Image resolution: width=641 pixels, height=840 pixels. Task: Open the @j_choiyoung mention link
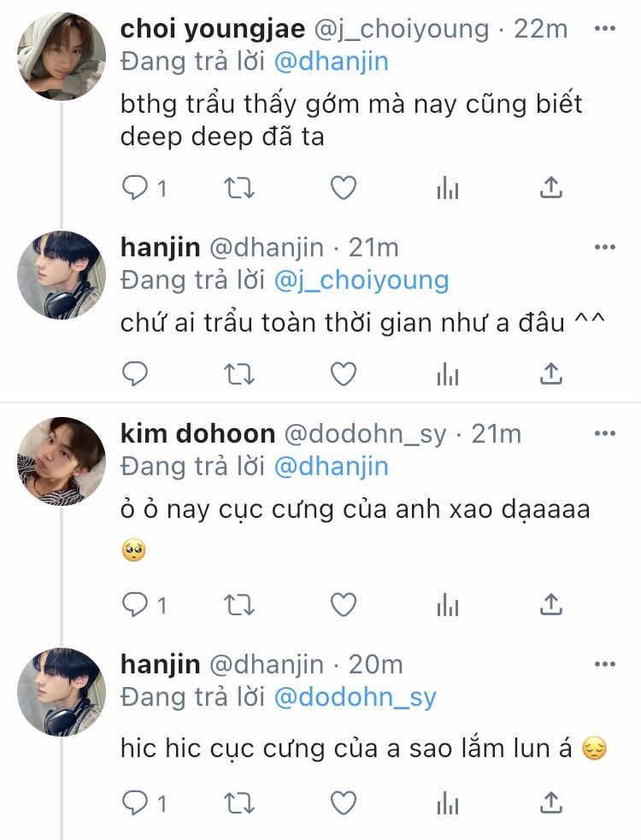tap(362, 280)
